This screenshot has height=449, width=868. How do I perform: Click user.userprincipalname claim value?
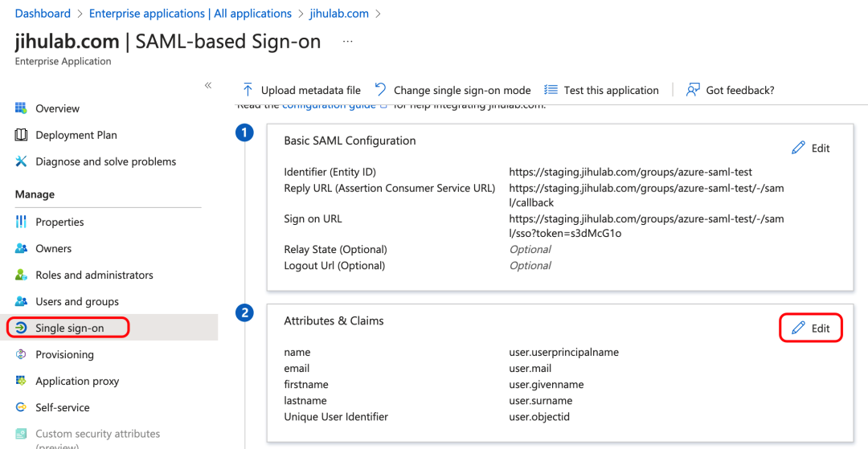[x=563, y=353]
